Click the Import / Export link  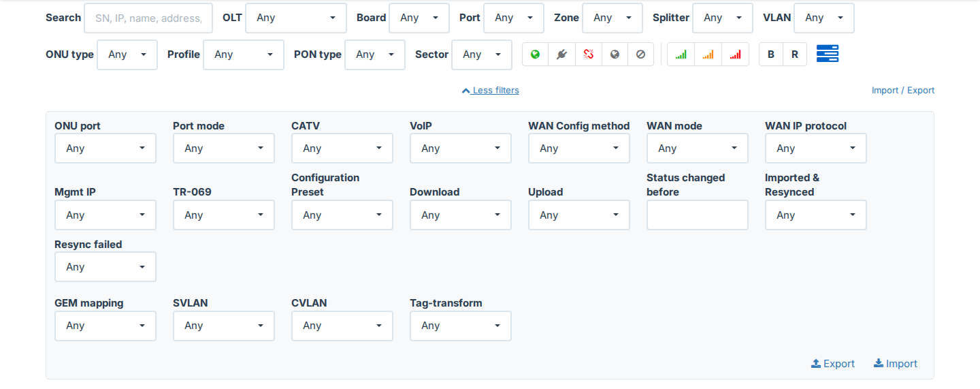click(903, 91)
